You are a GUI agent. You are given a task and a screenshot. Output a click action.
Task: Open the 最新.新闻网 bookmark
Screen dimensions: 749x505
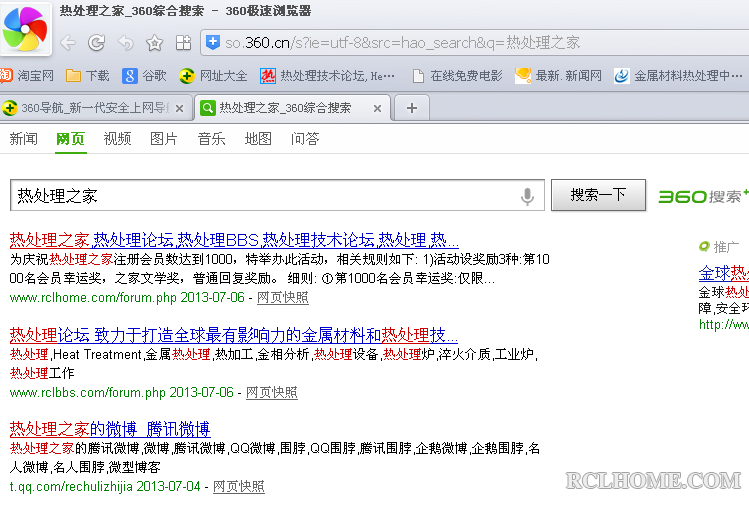point(558,75)
